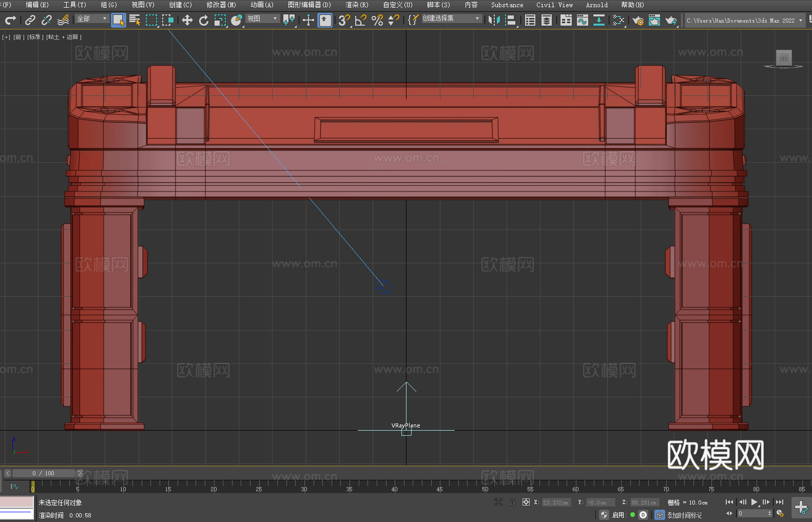Image resolution: width=812 pixels, height=522 pixels.
Task: Click the [+] viewport general menu label
Action: point(6,37)
